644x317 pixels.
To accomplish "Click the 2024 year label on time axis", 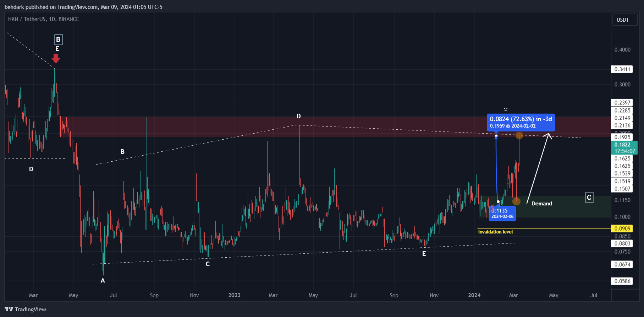I will pos(474,295).
